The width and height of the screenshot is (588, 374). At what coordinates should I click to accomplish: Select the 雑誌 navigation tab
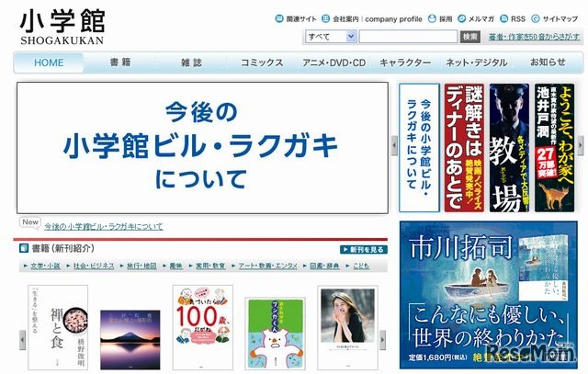point(192,62)
